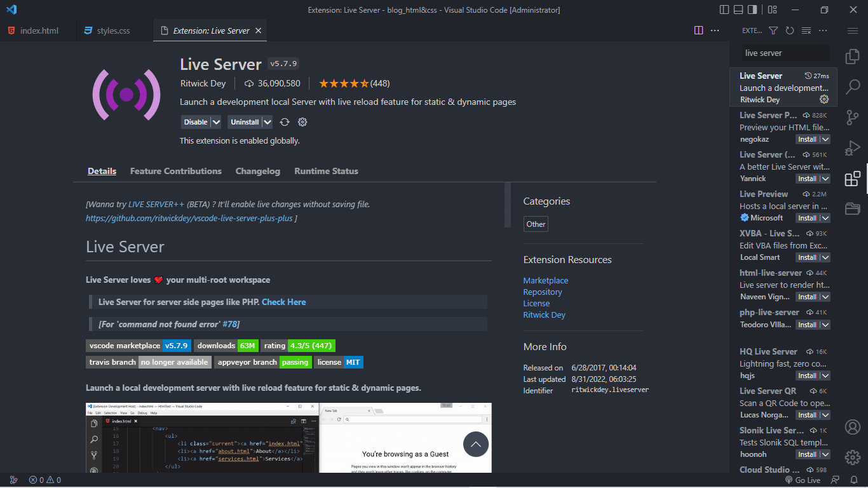Toggle the secondary side bar layout button
Viewport: 868px width, 488px height.
pos(752,10)
